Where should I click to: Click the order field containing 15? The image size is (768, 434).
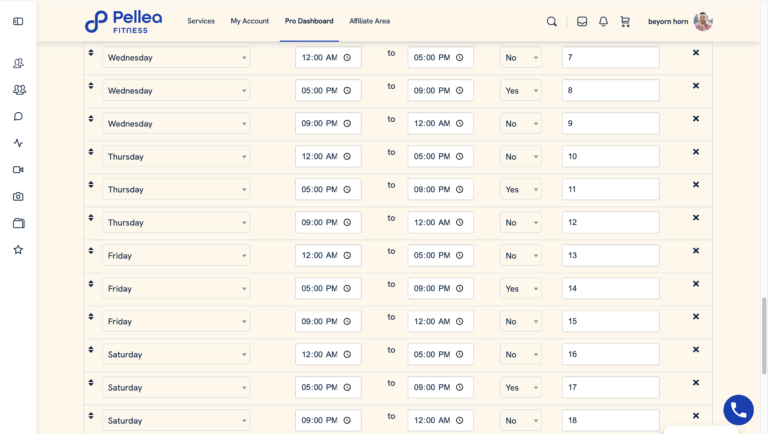tap(611, 321)
